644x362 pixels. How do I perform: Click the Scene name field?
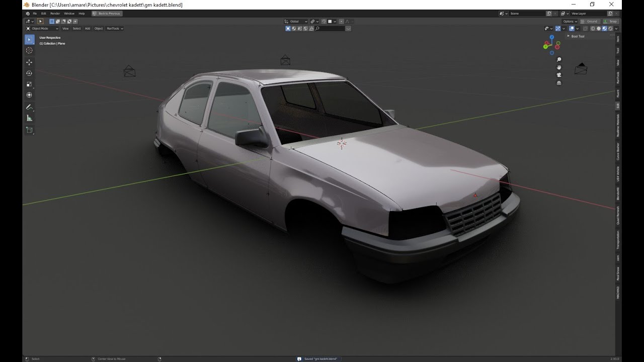(x=527, y=14)
